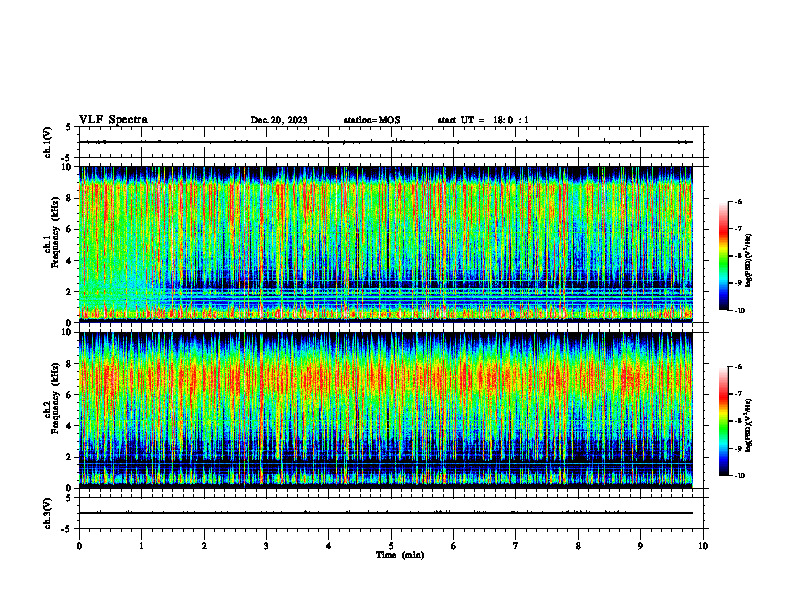
Task: Click ch.1 frequency tick label "6"
Action: tap(71, 229)
